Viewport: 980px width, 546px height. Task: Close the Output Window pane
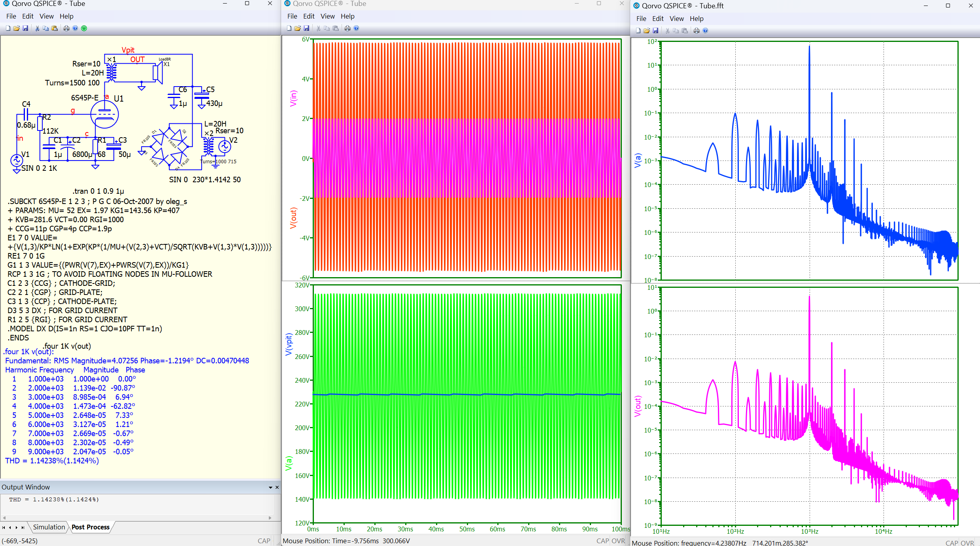(277, 487)
